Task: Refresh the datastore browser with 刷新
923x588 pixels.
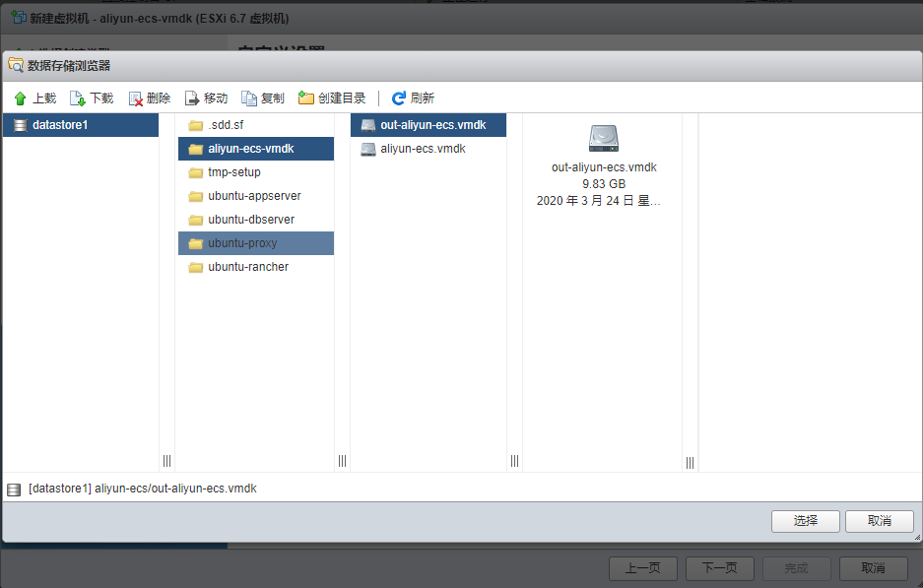Action: [x=399, y=98]
